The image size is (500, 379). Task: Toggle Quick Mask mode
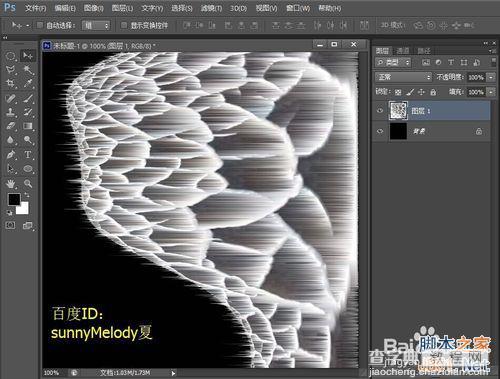tap(10, 226)
